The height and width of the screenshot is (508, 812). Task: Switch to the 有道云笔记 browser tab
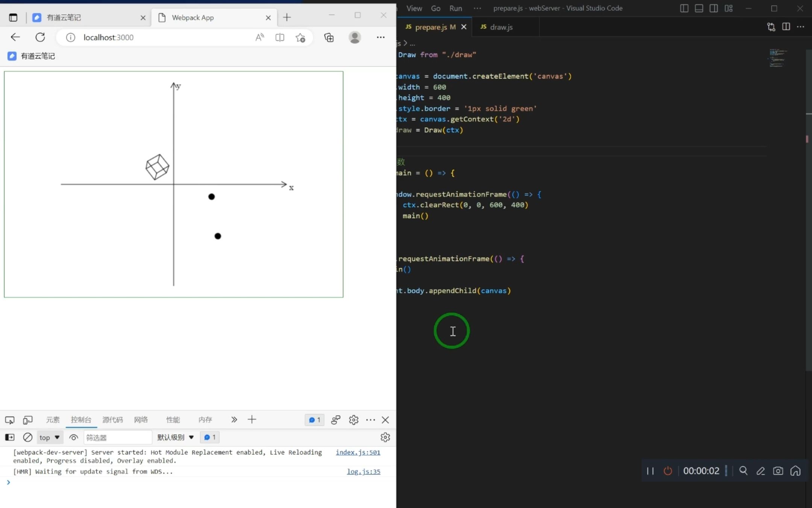point(88,18)
